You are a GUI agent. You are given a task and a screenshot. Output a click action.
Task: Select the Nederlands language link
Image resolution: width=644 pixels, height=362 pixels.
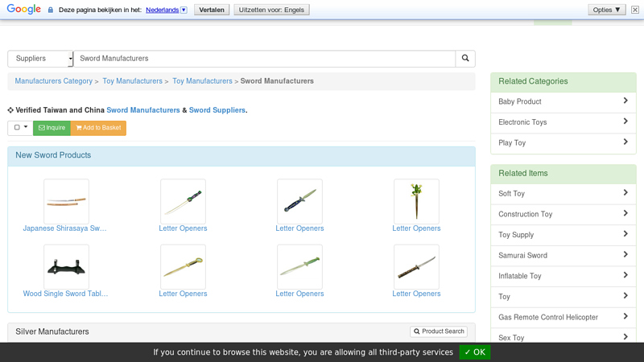[x=163, y=10]
